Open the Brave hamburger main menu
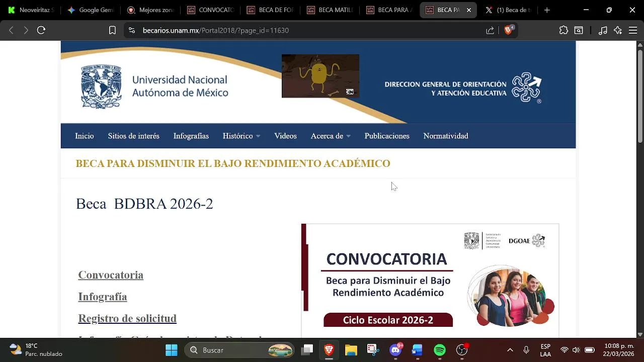Screen dimensions: 644x362 click(633, 30)
